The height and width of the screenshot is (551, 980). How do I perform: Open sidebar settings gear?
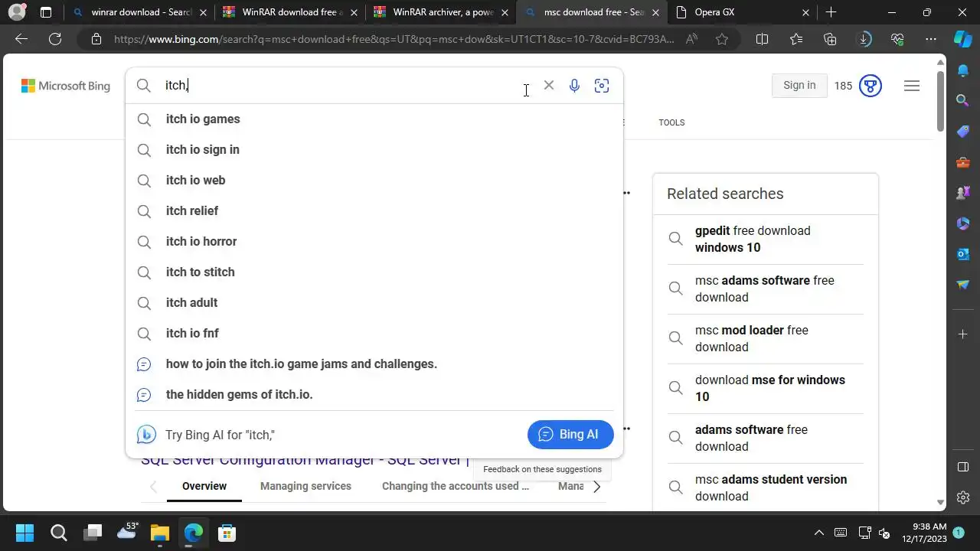pyautogui.click(x=963, y=497)
